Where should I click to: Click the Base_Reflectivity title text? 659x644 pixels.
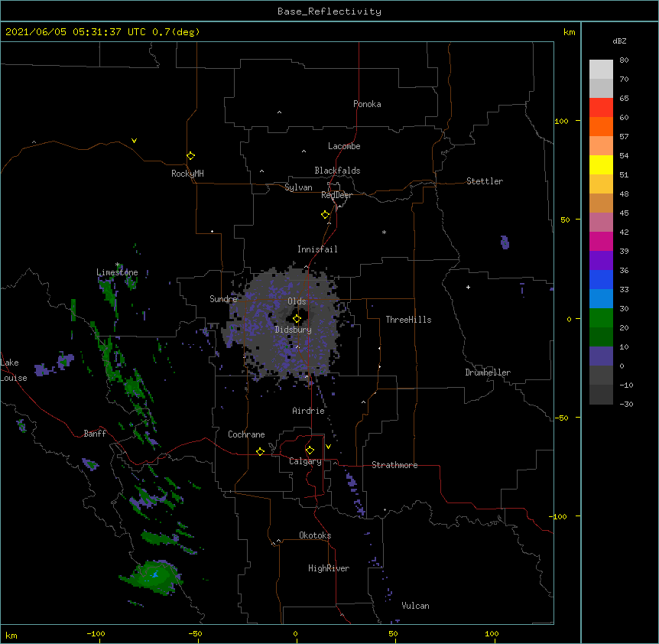(x=329, y=11)
